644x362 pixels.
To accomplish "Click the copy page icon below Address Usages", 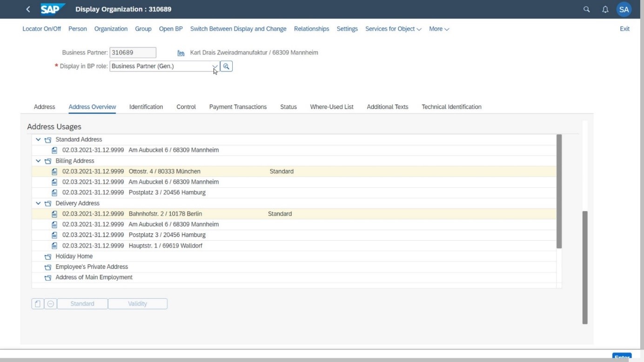I will pos(37,303).
